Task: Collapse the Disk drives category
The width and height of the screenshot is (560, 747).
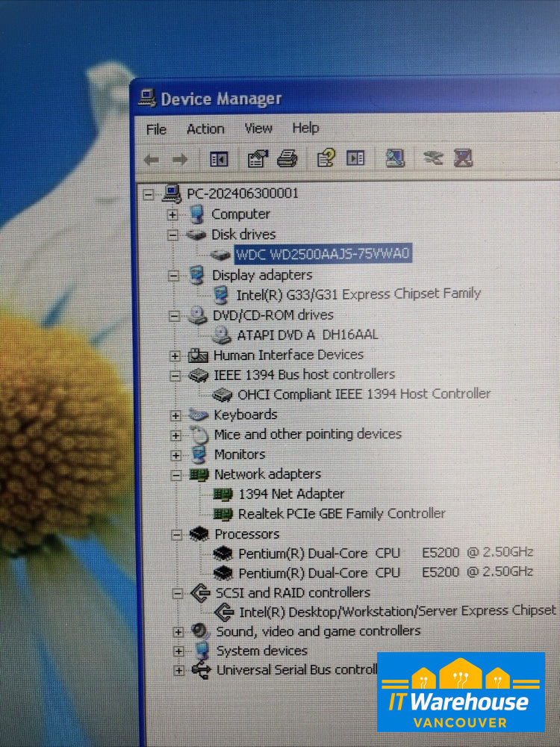Action: coord(173,235)
